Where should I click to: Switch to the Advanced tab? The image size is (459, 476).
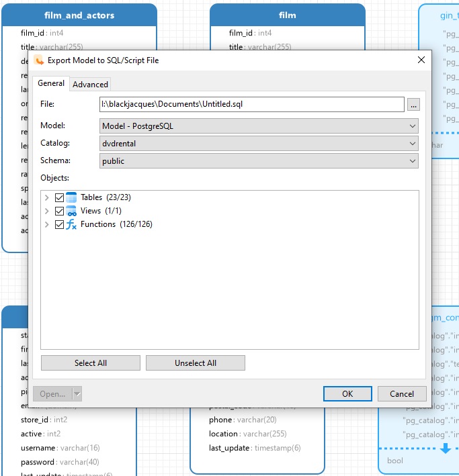[90, 85]
